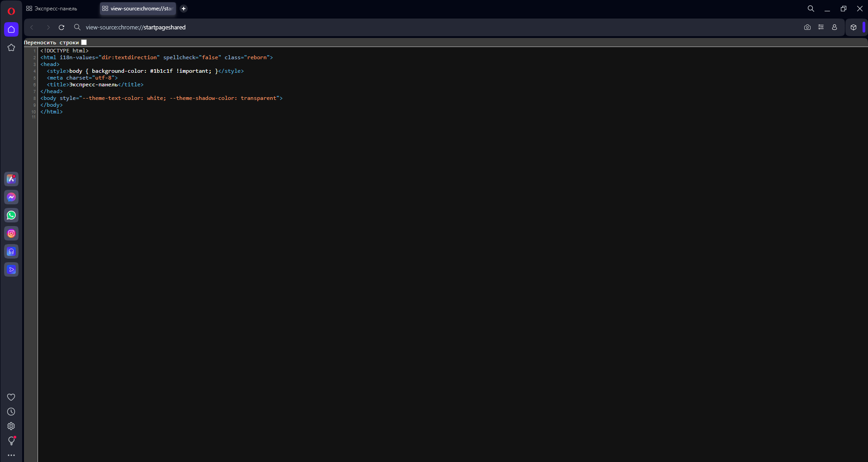Reload the current page
The width and height of the screenshot is (868, 462).
[62, 28]
